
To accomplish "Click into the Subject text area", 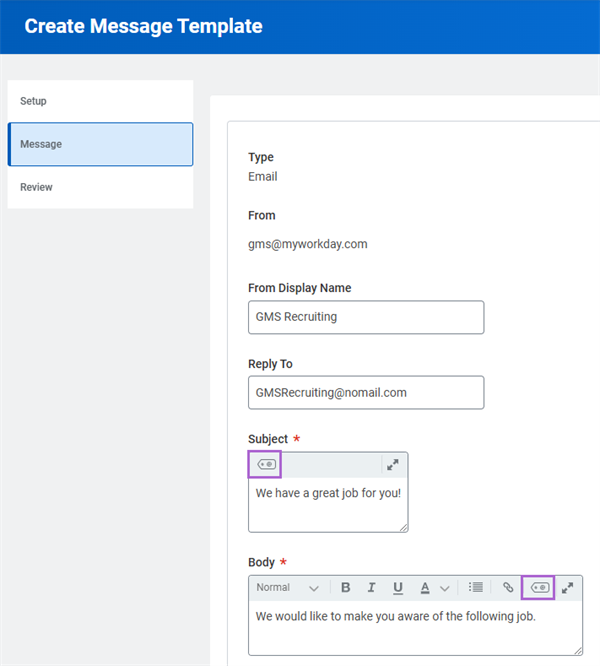I will (x=328, y=505).
